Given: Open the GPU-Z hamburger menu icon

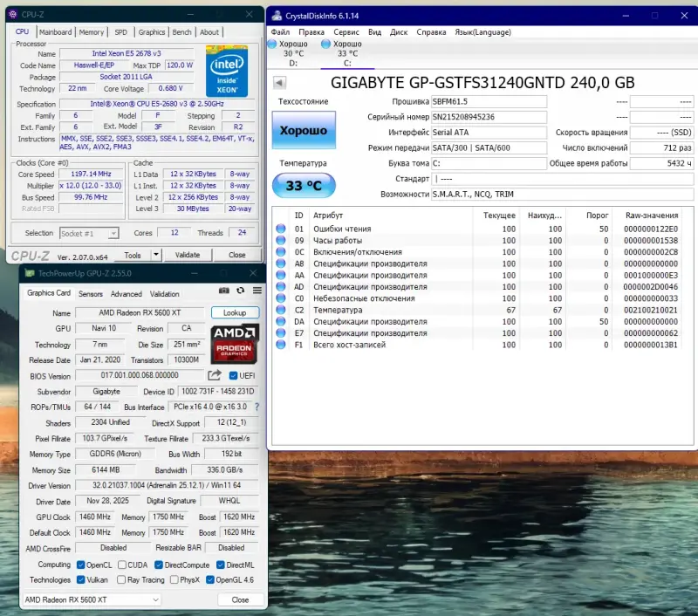Looking at the screenshot, I should tap(256, 292).
